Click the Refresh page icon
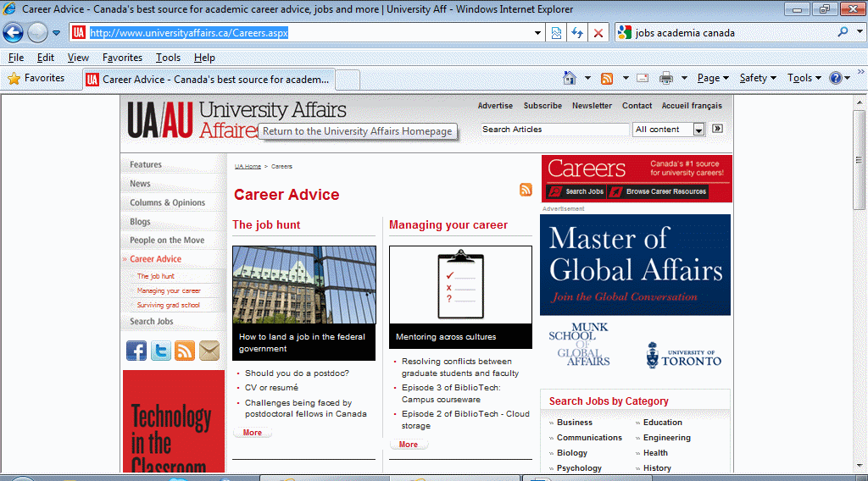The height and width of the screenshot is (481, 868). (577, 33)
